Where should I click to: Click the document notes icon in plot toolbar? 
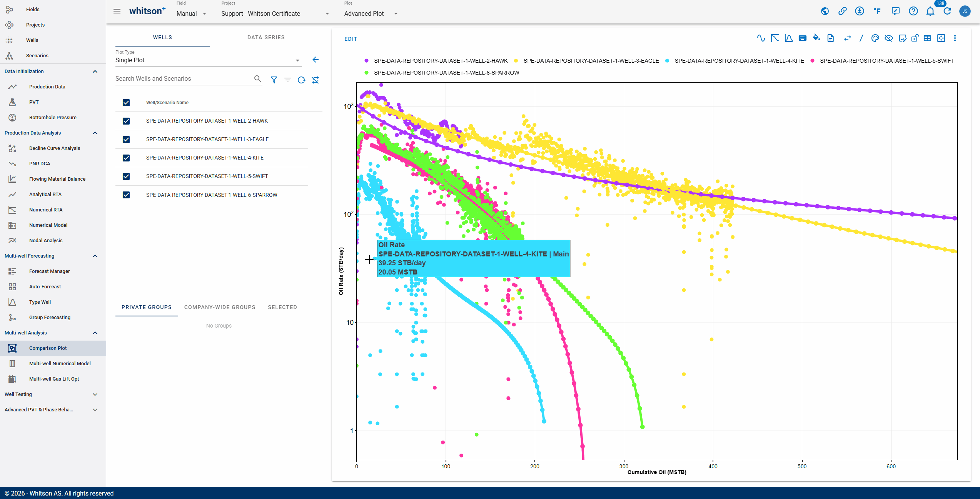[831, 38]
